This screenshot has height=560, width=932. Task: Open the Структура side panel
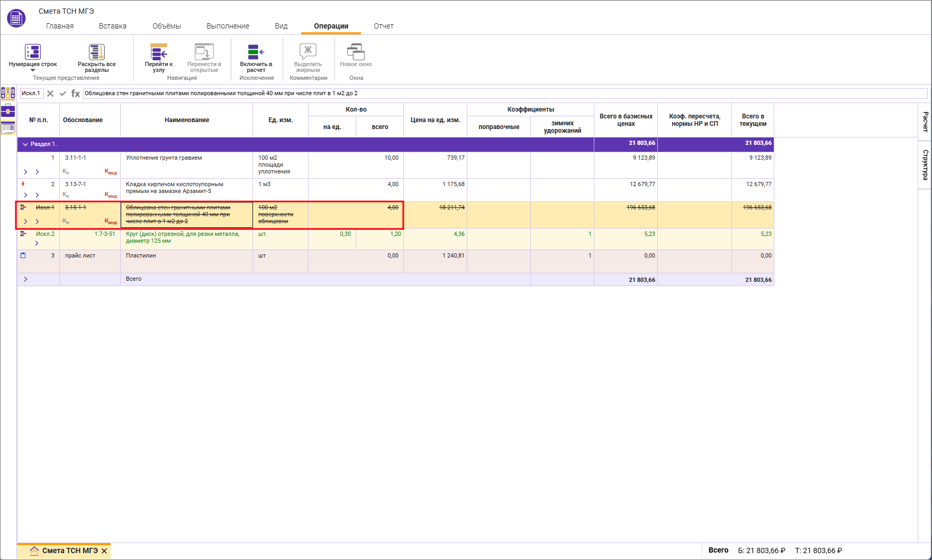click(x=925, y=164)
